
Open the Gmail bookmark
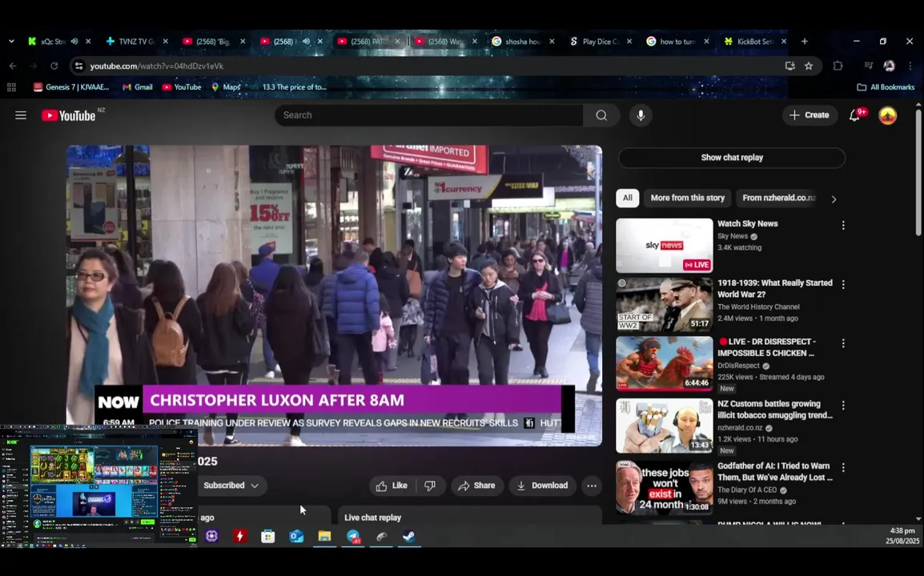point(137,87)
